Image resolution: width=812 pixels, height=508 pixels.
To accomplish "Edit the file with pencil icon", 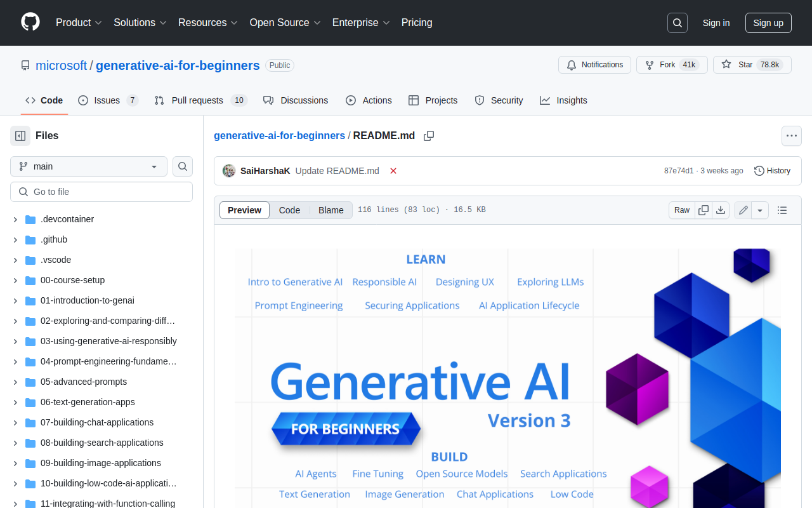I will click(743, 210).
